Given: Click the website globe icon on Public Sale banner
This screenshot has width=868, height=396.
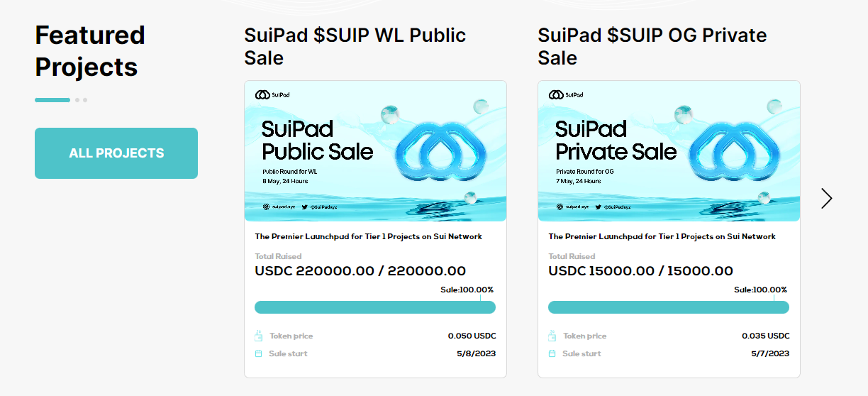Looking at the screenshot, I should (266, 207).
